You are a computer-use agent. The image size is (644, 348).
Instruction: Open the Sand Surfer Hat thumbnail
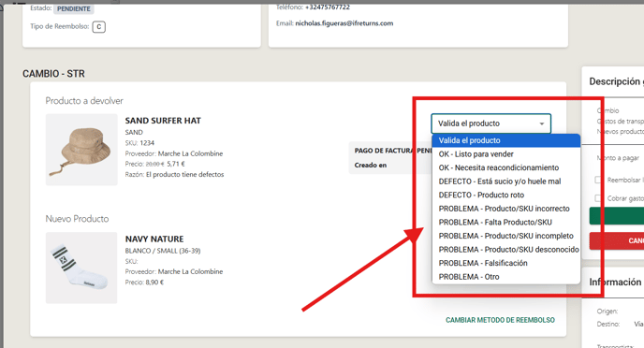tap(81, 150)
